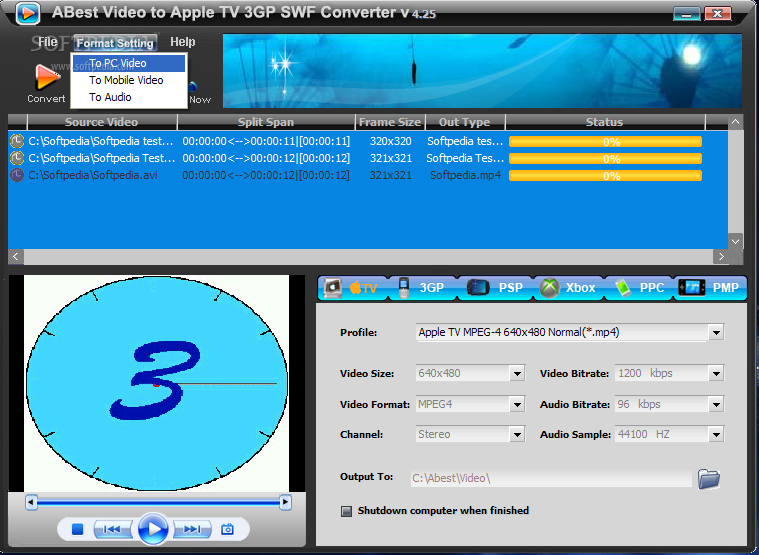Open the Video Format dropdown

click(x=517, y=405)
